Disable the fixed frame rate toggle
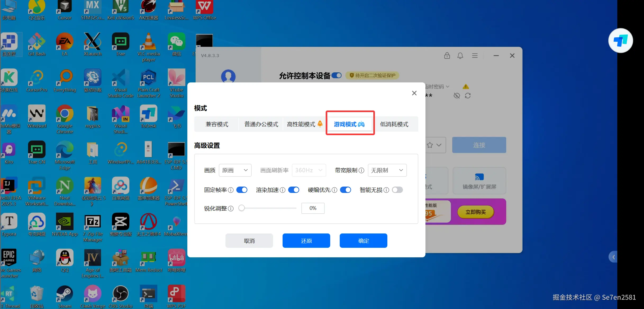 tap(242, 190)
